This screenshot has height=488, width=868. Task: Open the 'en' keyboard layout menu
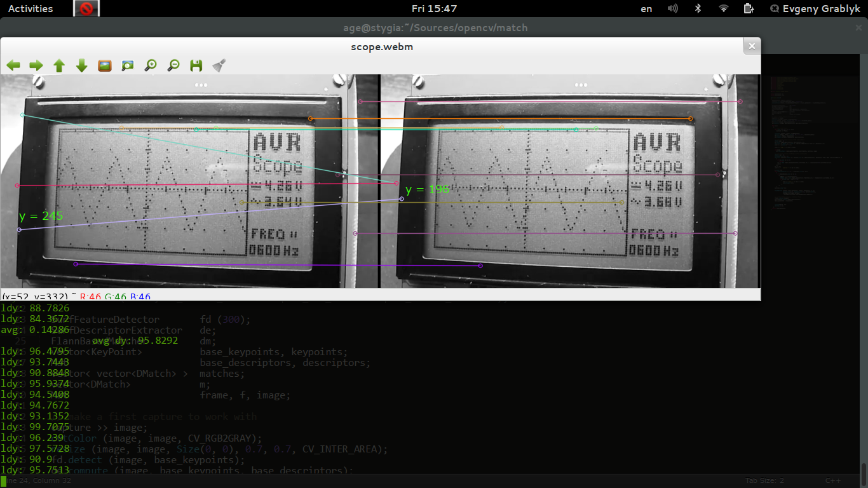pyautogui.click(x=646, y=8)
